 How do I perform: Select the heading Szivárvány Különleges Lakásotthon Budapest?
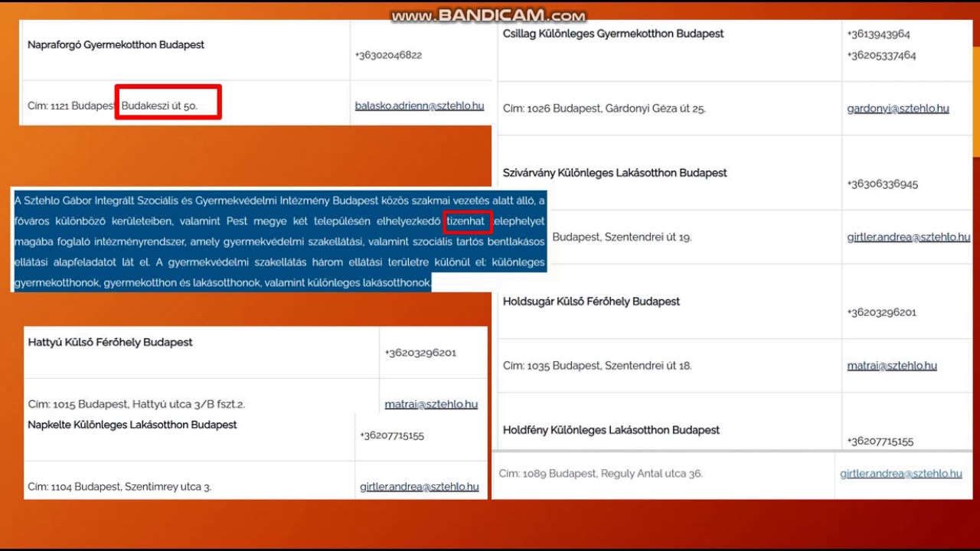615,173
